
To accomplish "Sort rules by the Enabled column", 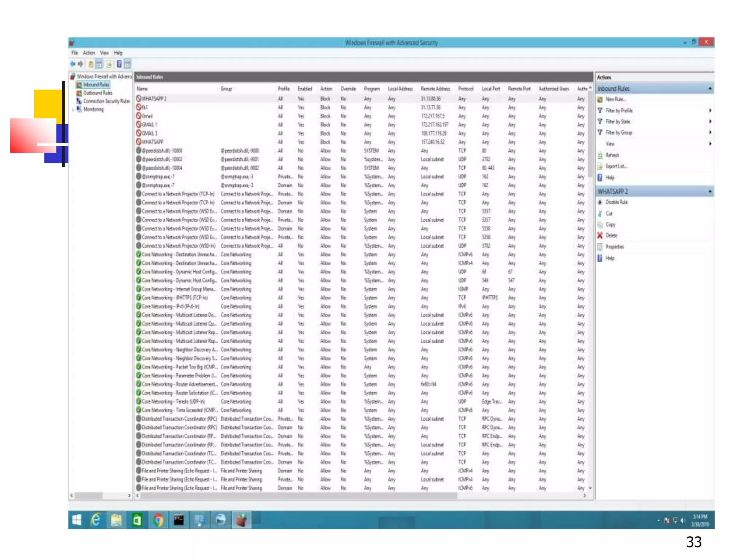I will pos(305,89).
